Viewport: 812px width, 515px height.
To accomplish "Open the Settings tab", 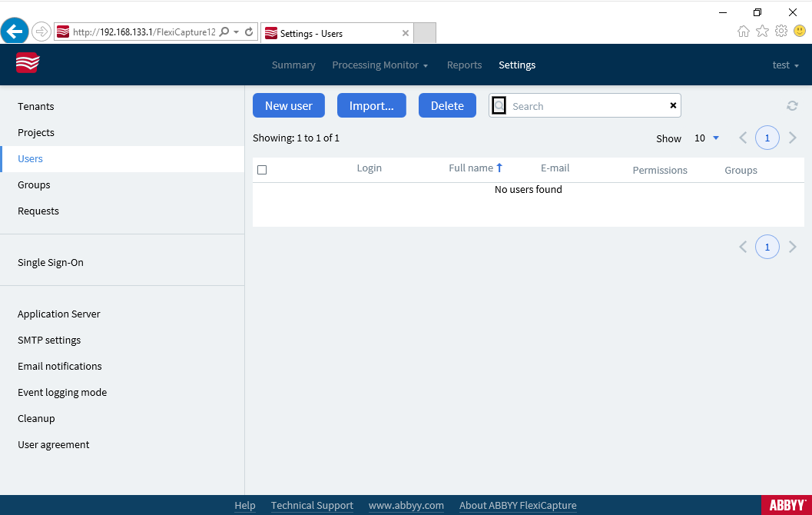I will coord(517,65).
